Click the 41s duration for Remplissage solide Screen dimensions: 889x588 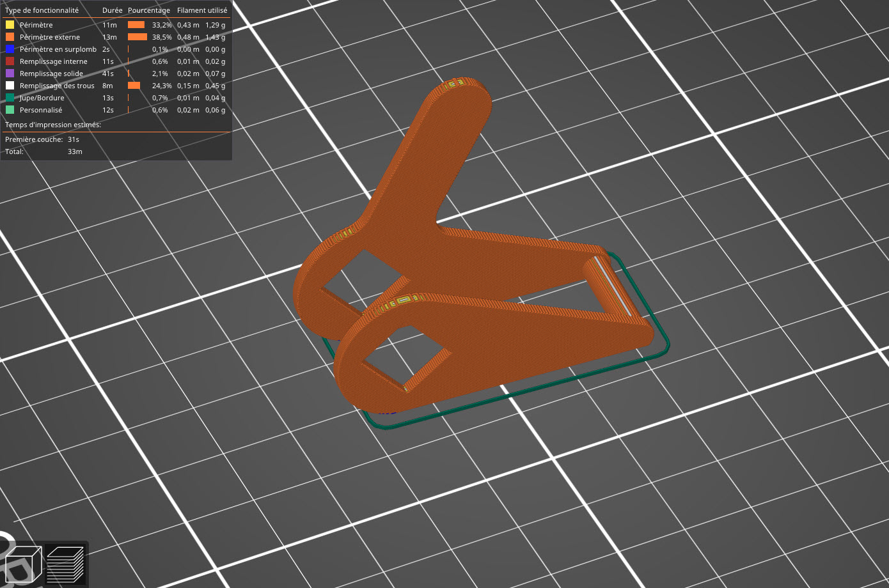pyautogui.click(x=108, y=73)
